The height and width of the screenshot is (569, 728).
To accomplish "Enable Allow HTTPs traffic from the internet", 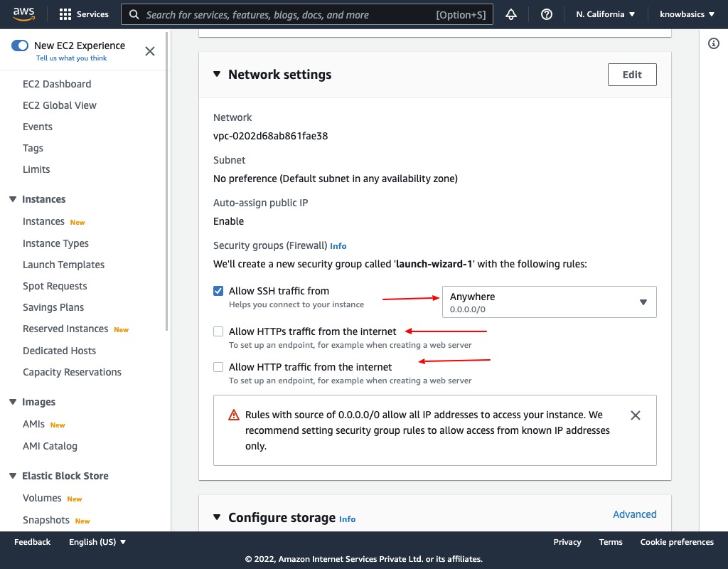I will tap(218, 331).
